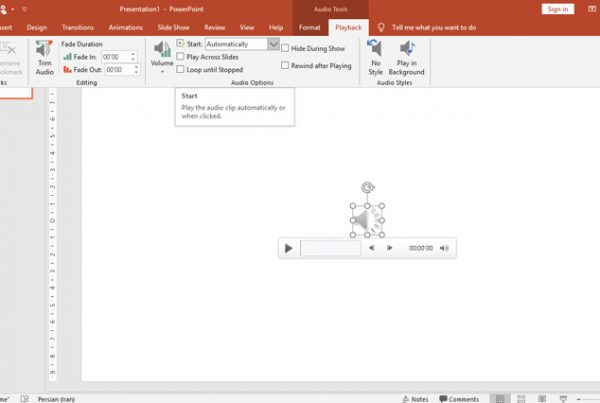
Task: Check Hide During Show option
Action: tap(285, 48)
